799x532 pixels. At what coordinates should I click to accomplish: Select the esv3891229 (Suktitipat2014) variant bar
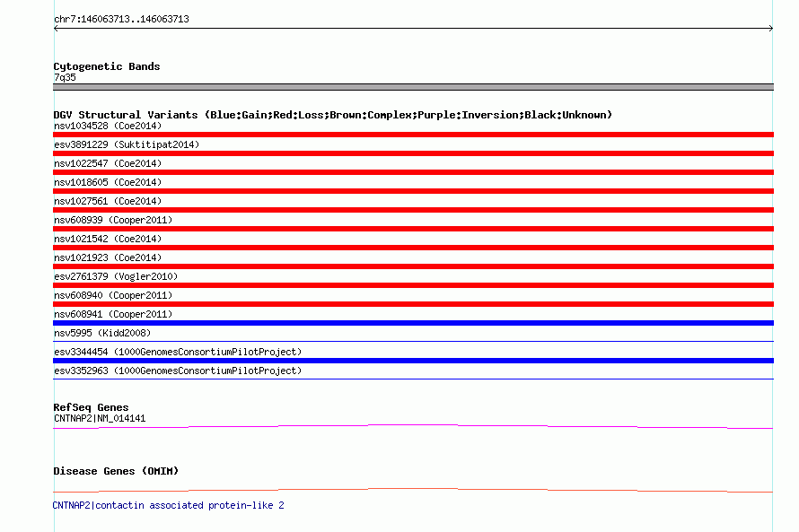[x=413, y=153]
